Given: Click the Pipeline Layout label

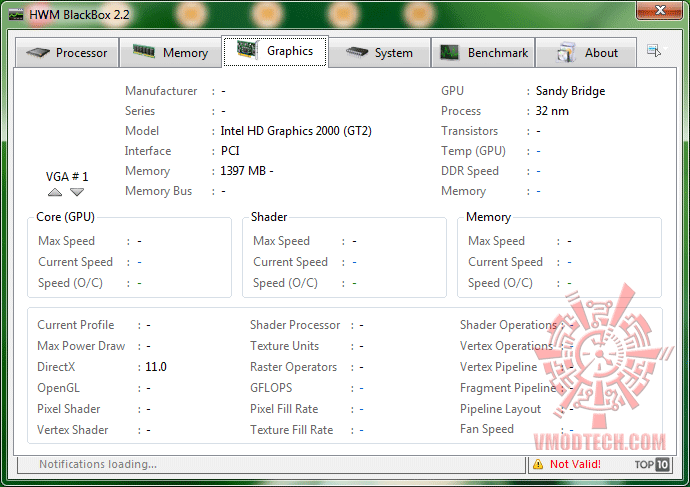Looking at the screenshot, I should pyautogui.click(x=500, y=409).
